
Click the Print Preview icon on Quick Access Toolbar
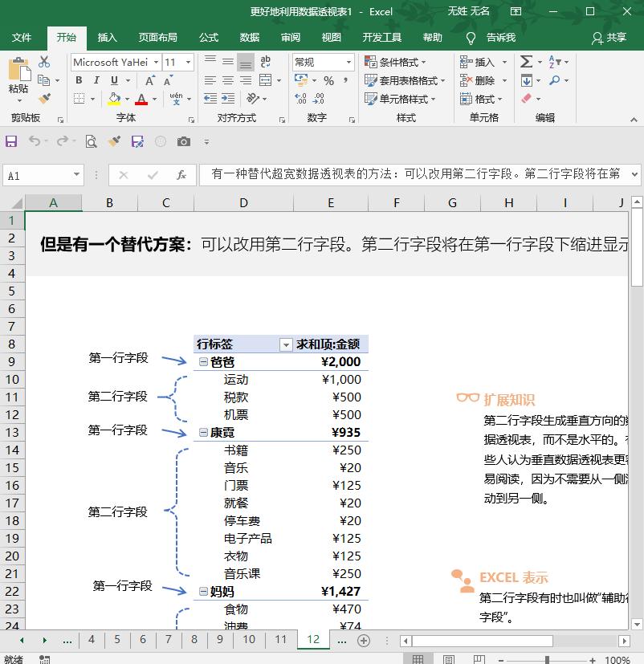pyautogui.click(x=91, y=141)
